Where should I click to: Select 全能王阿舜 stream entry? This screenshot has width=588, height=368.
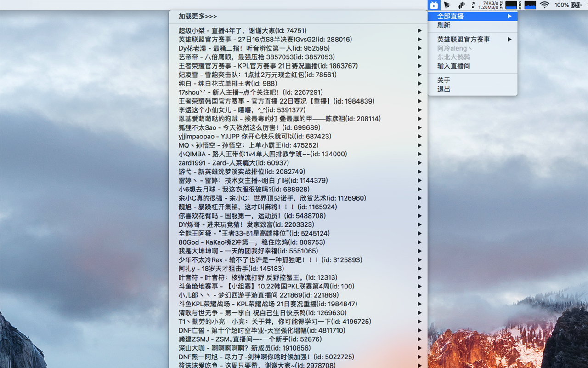click(x=298, y=234)
